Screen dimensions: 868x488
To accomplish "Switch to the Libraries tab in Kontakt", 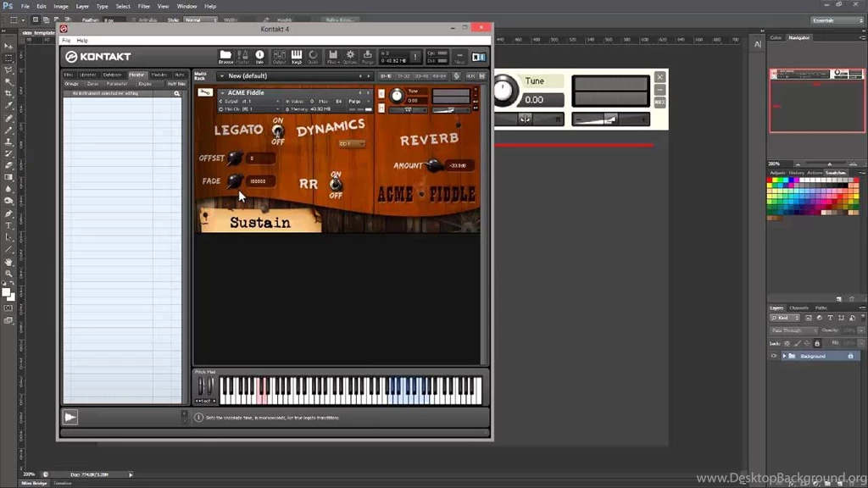I will pos(88,75).
